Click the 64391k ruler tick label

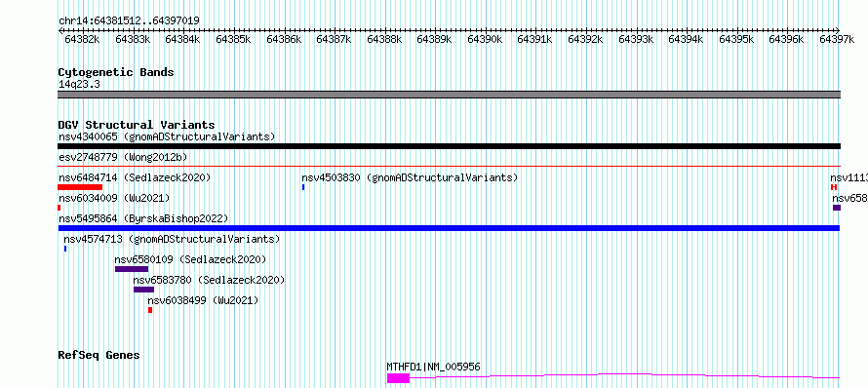point(534,39)
